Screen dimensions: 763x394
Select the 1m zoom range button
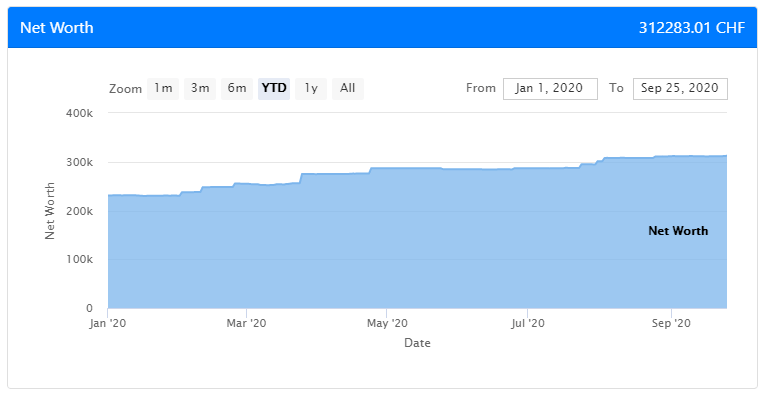(163, 89)
